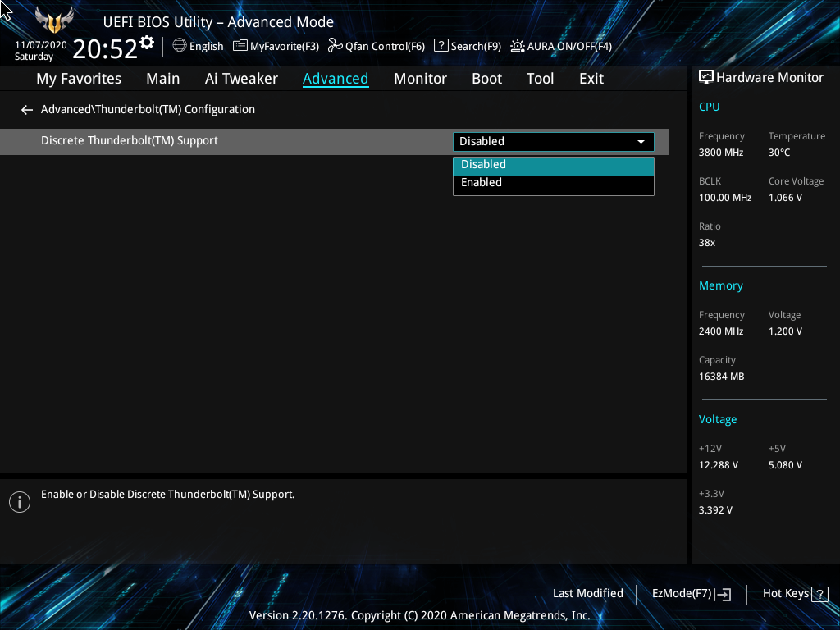Go to the Monitor tab
Viewport: 840px width, 630px height.
(x=420, y=79)
